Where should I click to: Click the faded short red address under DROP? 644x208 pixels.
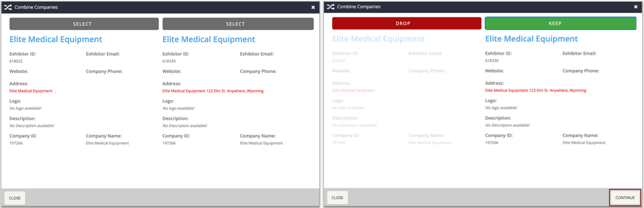[355, 90]
